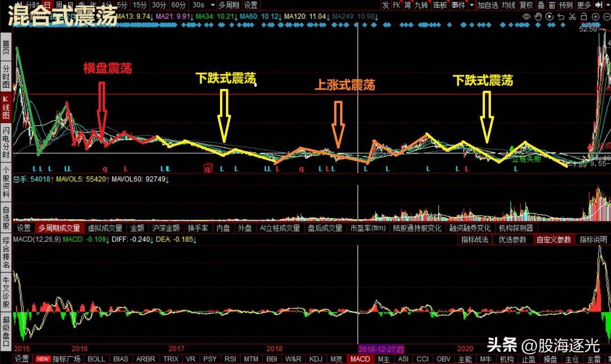Select the 多周期成交量 volume tab
This screenshot has width=611, height=364.
tap(59, 228)
